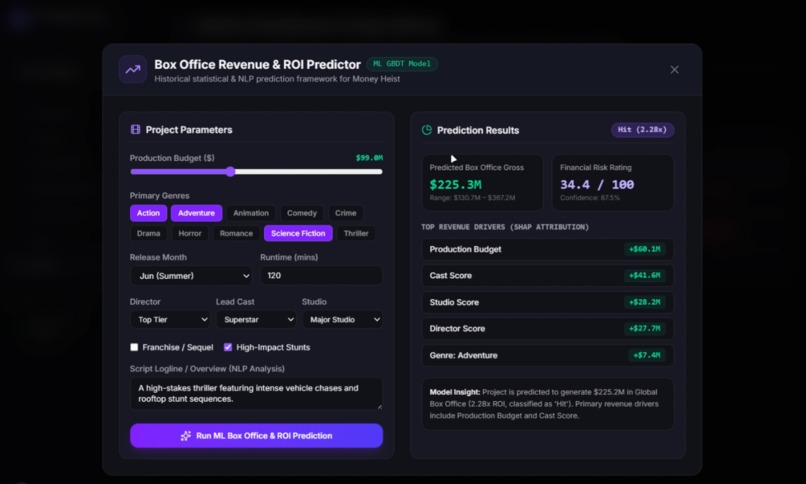Click the Hit (2.28x) badge
Screen dimensions: 806x484
pos(642,129)
